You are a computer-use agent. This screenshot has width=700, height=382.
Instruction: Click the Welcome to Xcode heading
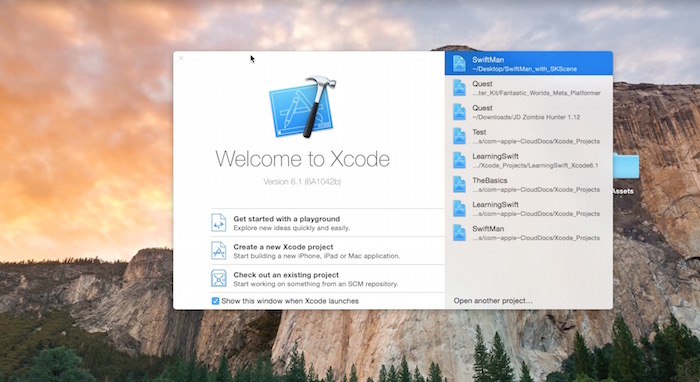pyautogui.click(x=302, y=158)
